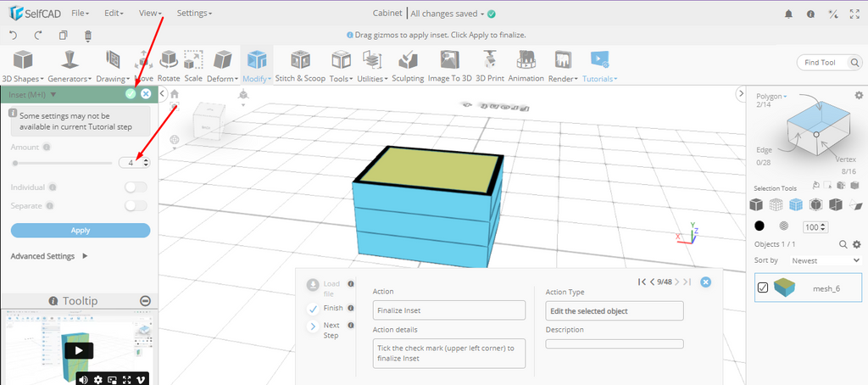Screen dimensions: 868x385
Task: Click the Stitch & Scoop tool icon
Action: coord(300,60)
